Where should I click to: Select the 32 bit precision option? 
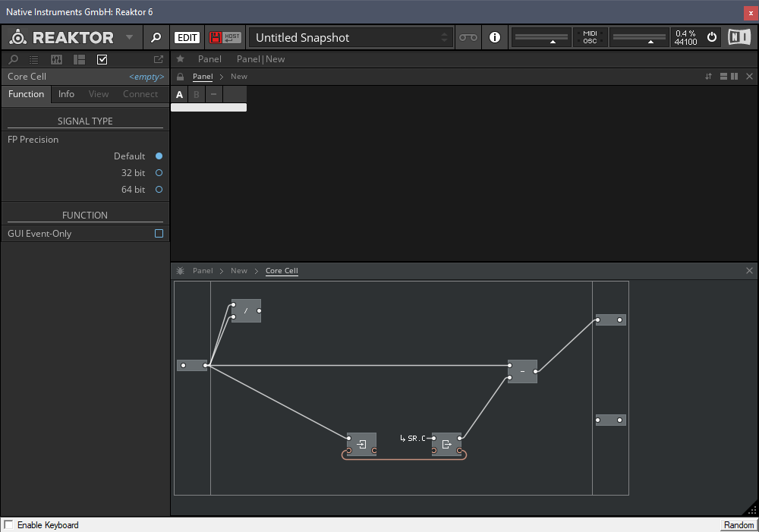(159, 173)
